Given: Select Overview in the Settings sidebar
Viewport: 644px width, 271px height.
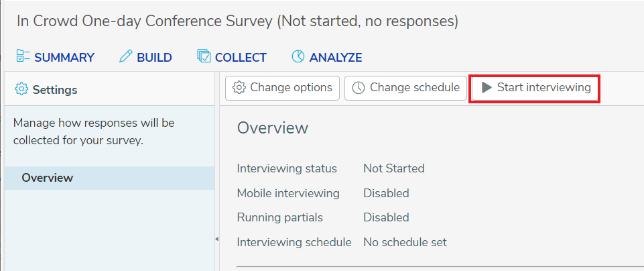Looking at the screenshot, I should 110,178.
